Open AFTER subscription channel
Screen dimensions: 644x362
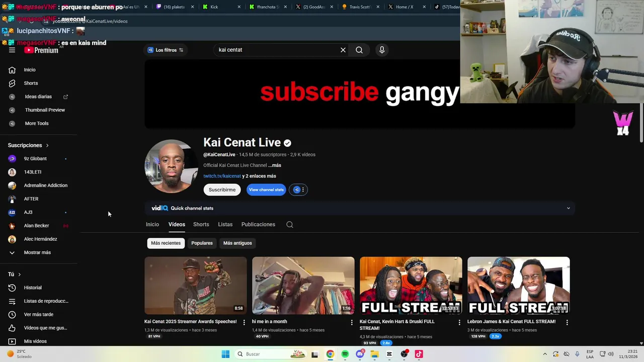(x=31, y=199)
